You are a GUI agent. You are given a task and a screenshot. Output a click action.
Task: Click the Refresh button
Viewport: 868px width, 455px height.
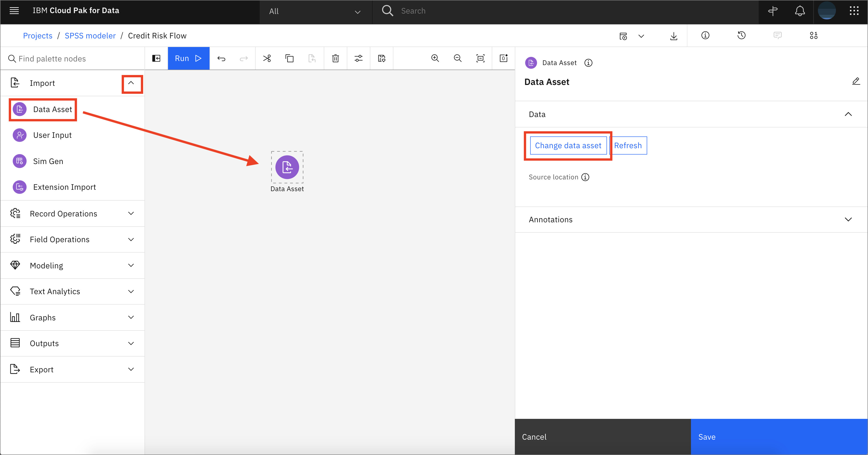pos(628,145)
